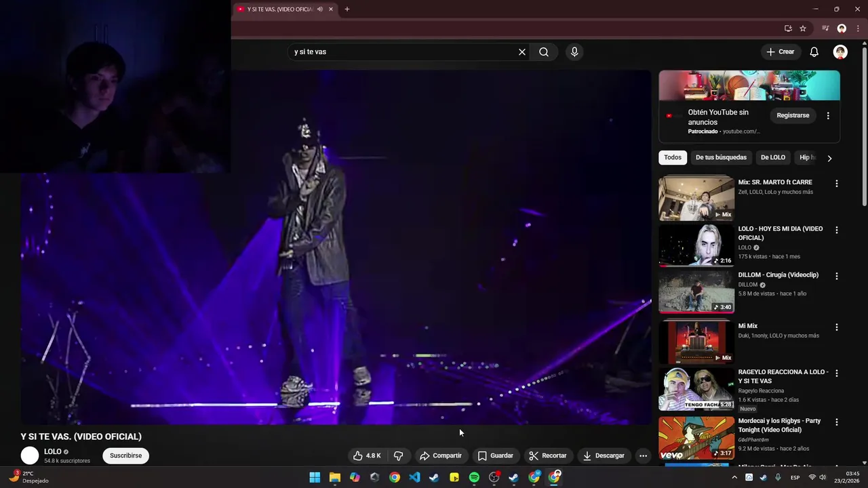This screenshot has height=488, width=868.
Task: Select the partly hidden Hip hop chip
Action: pyautogui.click(x=806, y=157)
